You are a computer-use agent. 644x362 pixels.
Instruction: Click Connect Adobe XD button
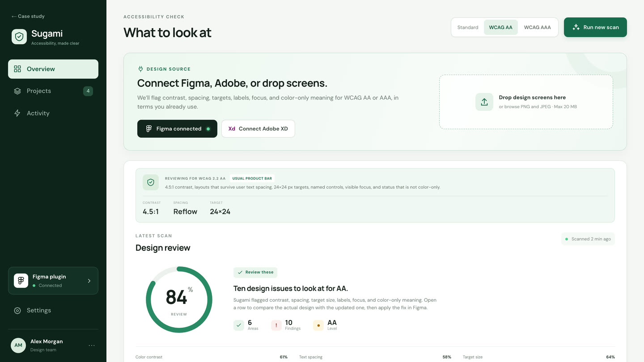(x=258, y=129)
